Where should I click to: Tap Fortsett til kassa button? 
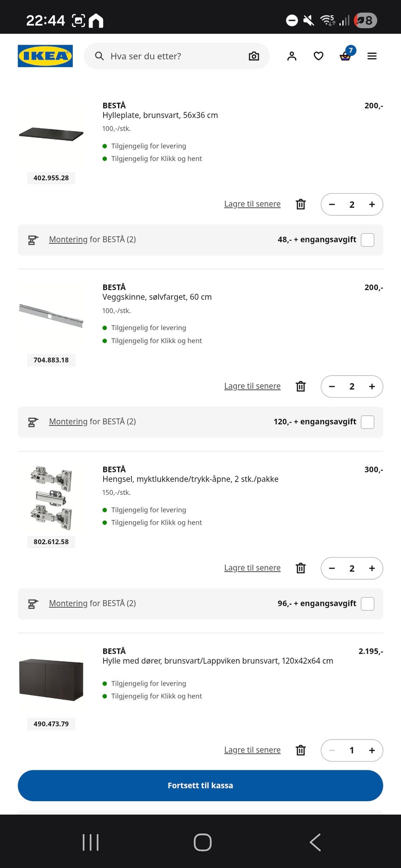pyautogui.click(x=200, y=785)
